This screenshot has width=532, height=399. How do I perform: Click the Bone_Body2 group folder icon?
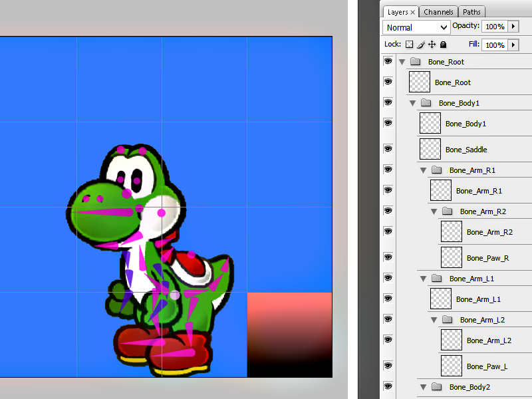click(437, 387)
